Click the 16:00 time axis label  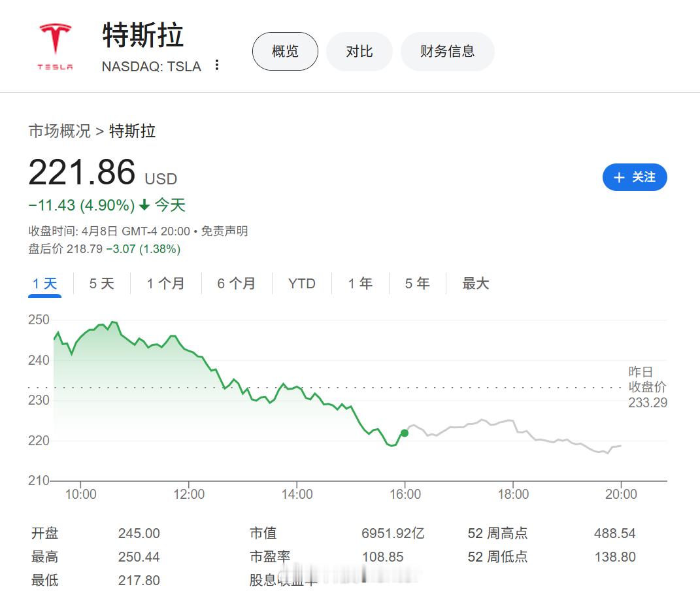[x=405, y=494]
